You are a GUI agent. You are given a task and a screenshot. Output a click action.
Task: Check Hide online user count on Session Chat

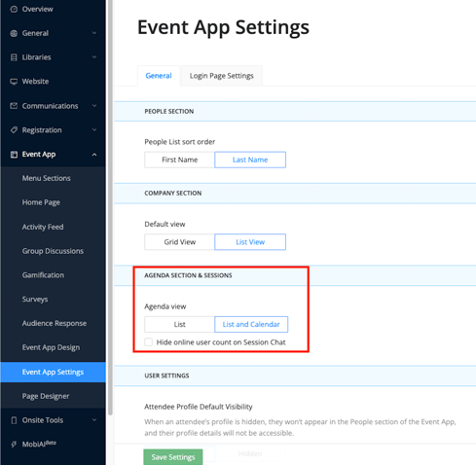point(149,342)
